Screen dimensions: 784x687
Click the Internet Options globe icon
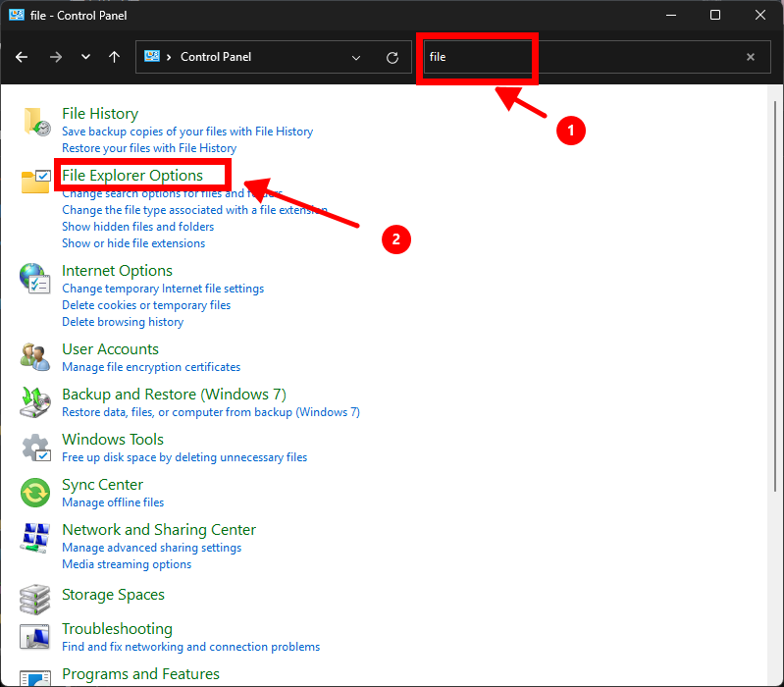[35, 278]
